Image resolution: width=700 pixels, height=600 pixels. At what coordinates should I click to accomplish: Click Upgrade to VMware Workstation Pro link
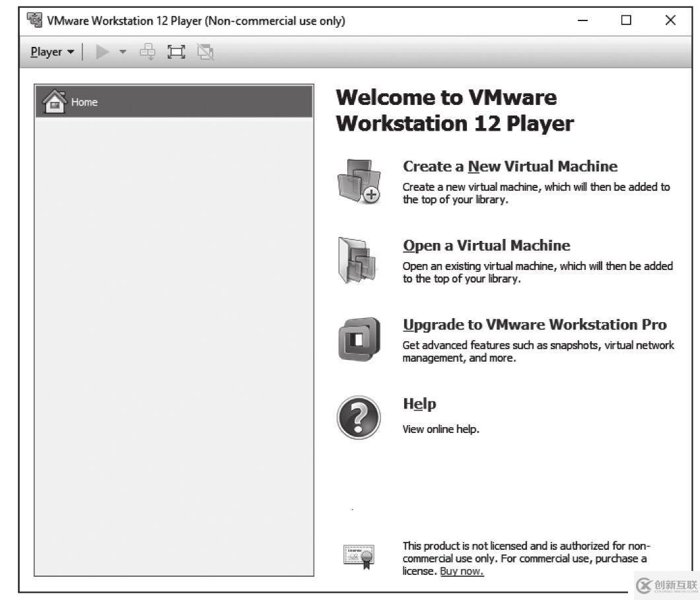coord(535,325)
